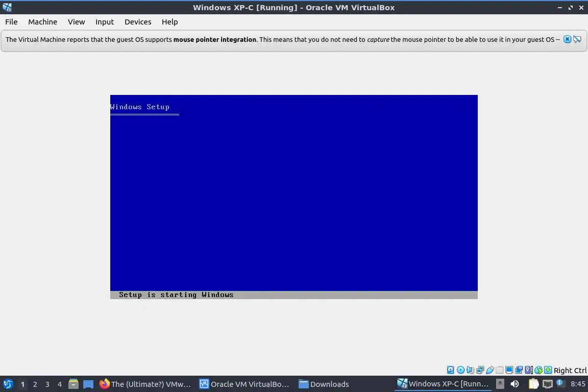Launch the file manager from the taskbar
Screen dimensions: 588x392
coord(73,384)
